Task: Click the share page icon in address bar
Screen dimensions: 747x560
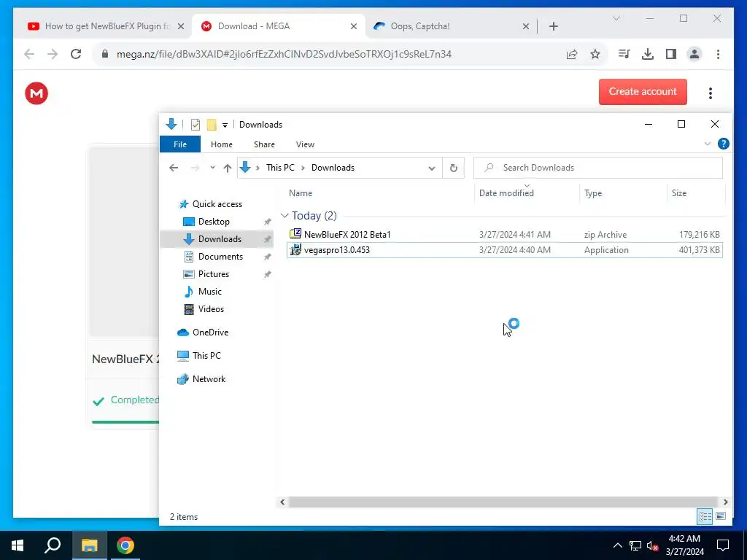Action: [x=572, y=54]
